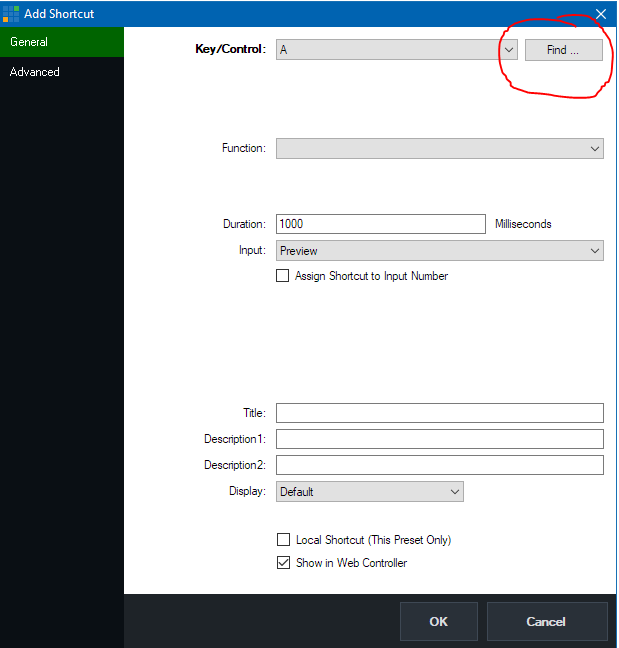Click the Cancel button
This screenshot has width=619, height=648.
point(546,621)
